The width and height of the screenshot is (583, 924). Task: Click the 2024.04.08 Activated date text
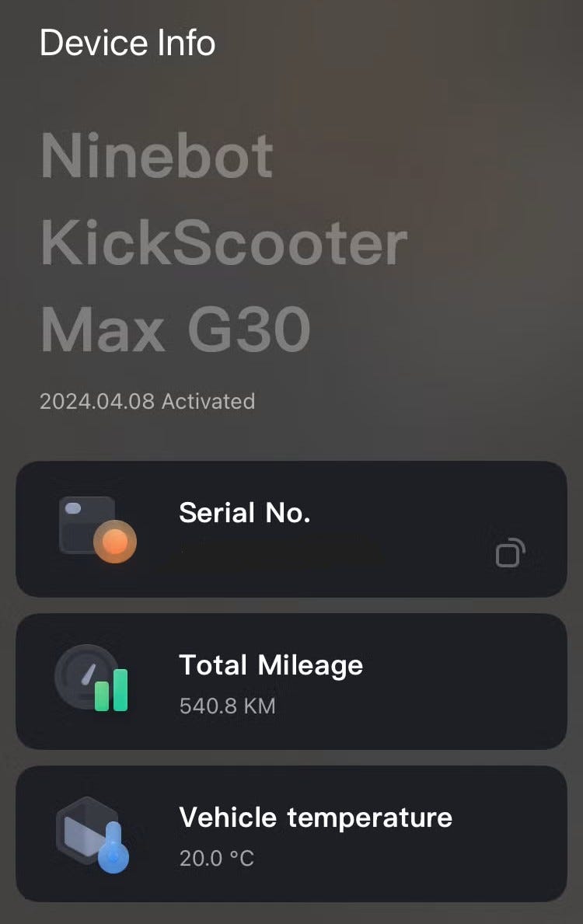click(x=147, y=401)
